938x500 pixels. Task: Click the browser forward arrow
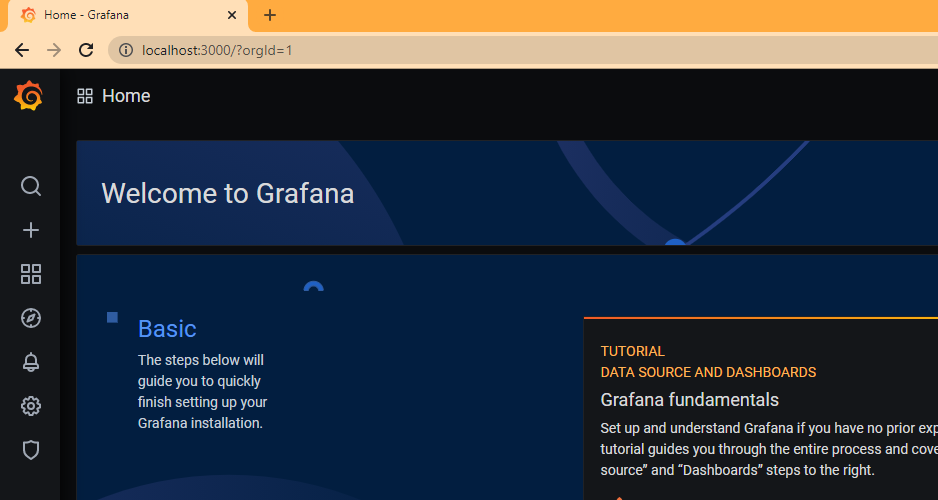click(x=54, y=50)
